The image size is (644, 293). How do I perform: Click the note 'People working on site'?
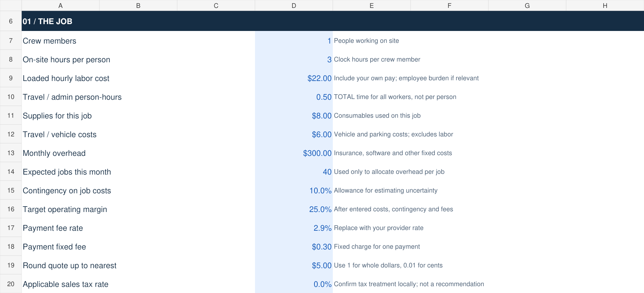[366, 41]
